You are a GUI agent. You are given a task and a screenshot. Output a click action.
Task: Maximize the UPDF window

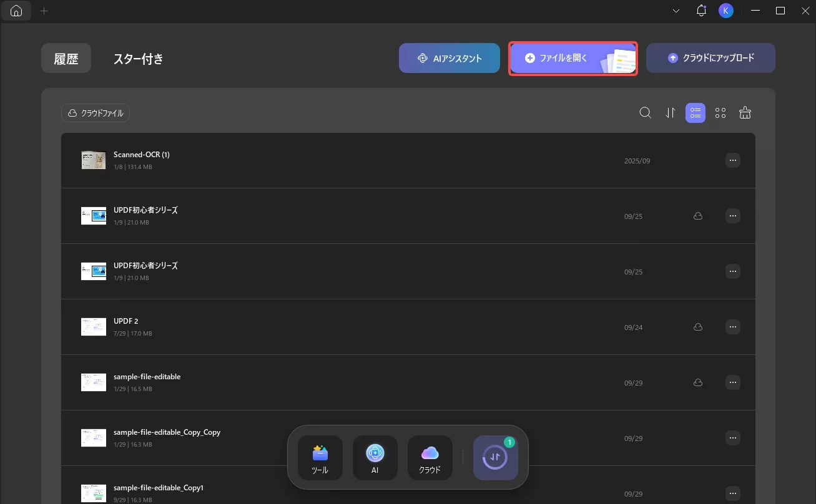click(x=780, y=11)
